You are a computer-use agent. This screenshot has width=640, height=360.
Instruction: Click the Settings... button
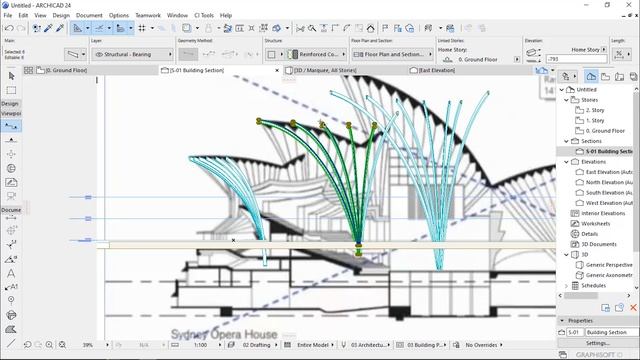tap(598, 343)
